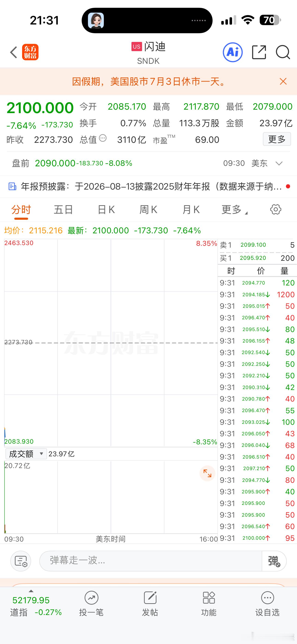Dismiss the holiday notice banner

tap(283, 81)
